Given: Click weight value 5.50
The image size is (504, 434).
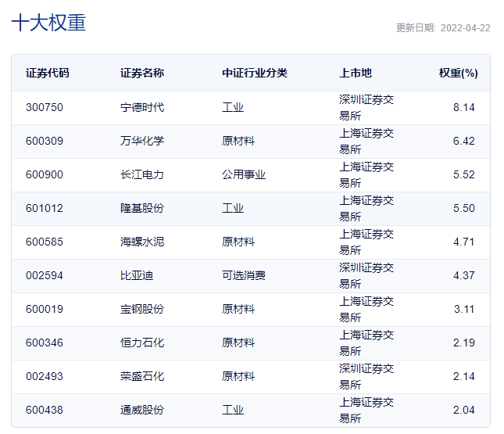Looking at the screenshot, I should pos(464,208).
